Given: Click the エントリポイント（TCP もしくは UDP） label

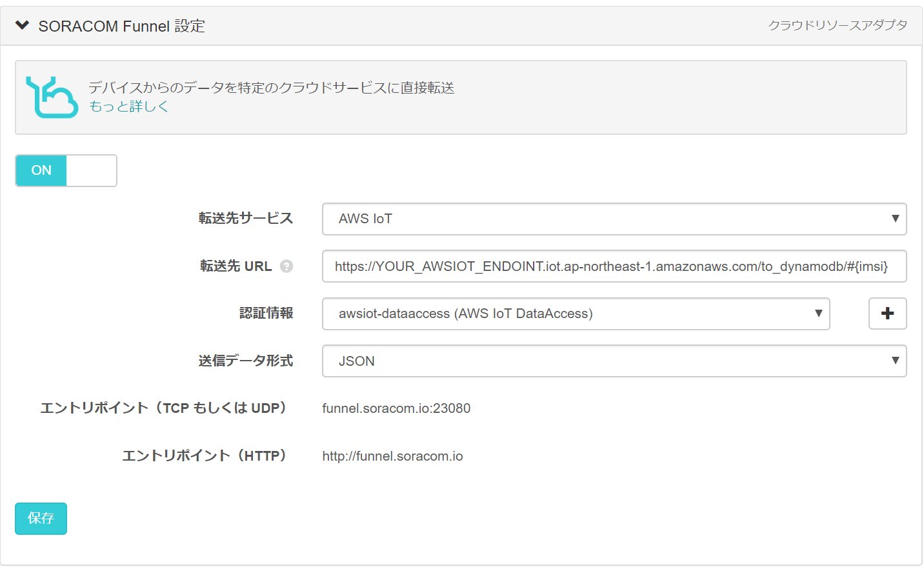Looking at the screenshot, I should click(163, 408).
